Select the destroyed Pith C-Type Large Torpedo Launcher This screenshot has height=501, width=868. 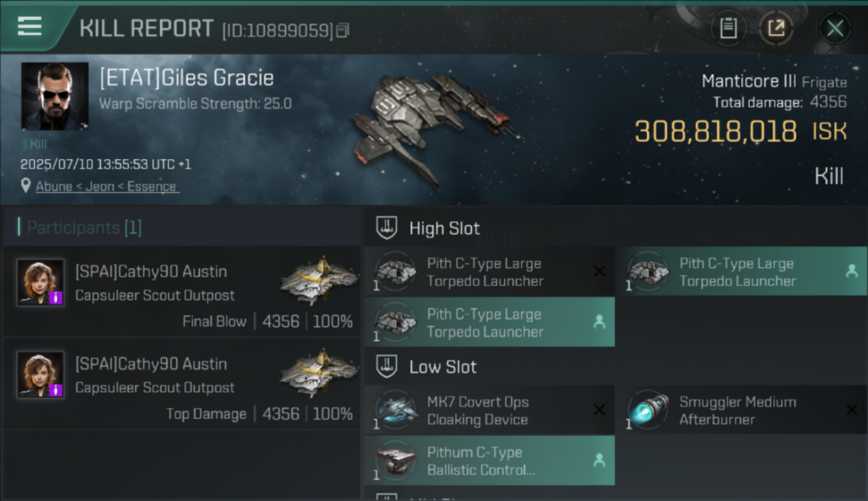pos(489,272)
